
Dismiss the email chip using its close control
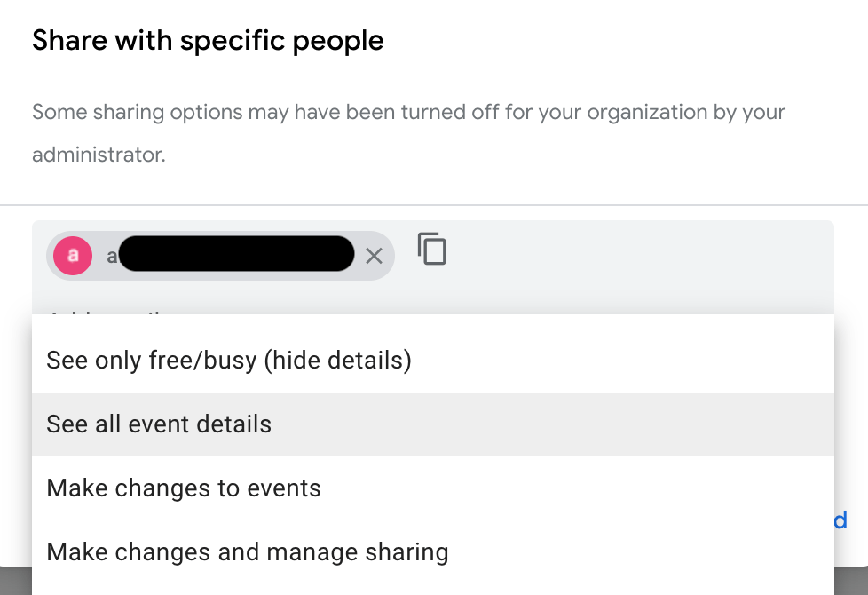(x=374, y=256)
